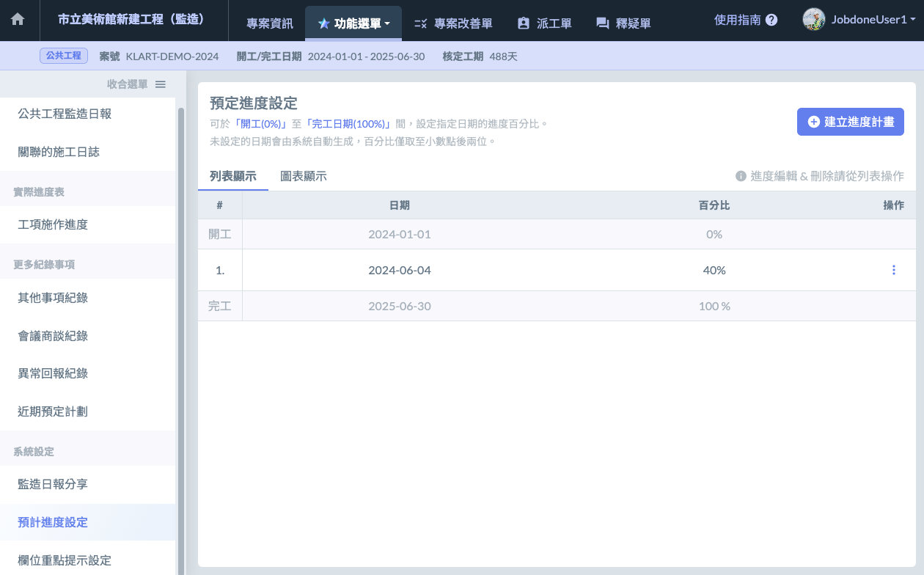Open 其他事項紀錄 in sidebar

click(x=88, y=298)
